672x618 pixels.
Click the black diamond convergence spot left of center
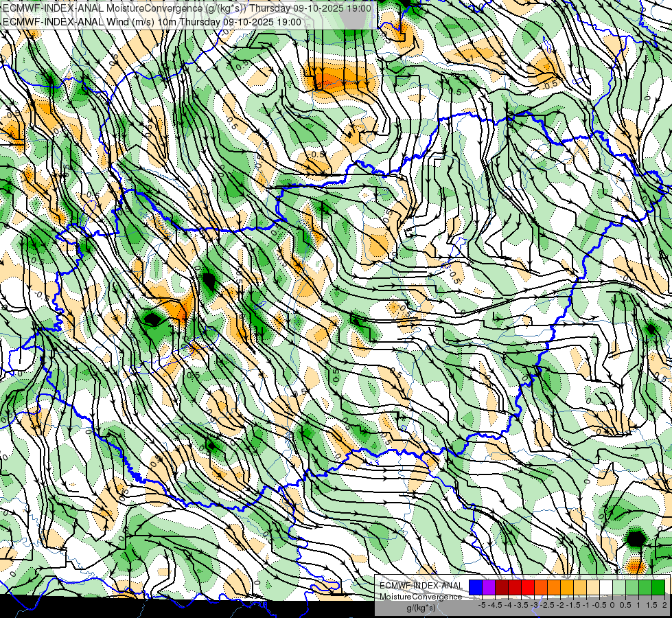(x=152, y=319)
